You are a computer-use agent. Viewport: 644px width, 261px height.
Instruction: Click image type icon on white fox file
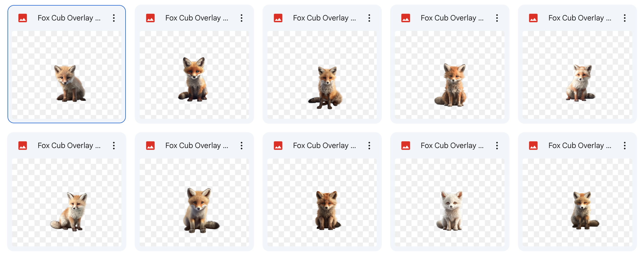coord(406,146)
